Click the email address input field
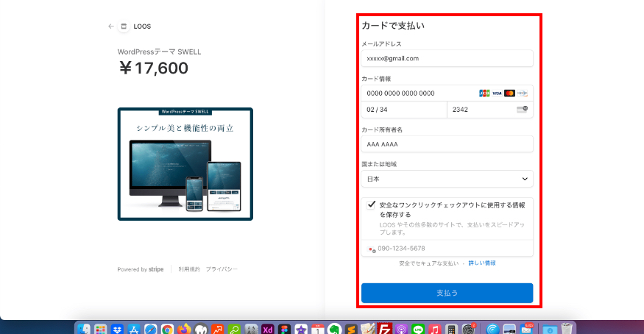This screenshot has width=644, height=334. point(447,58)
